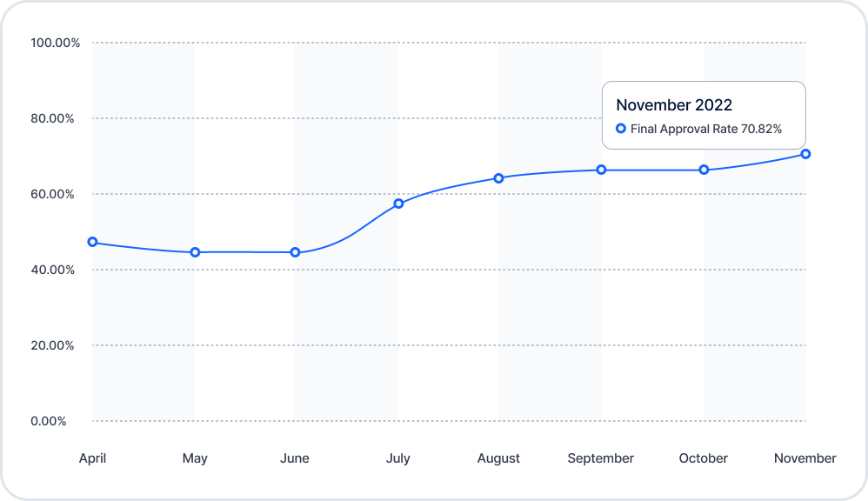Image resolution: width=868 pixels, height=501 pixels.
Task: Click the November 2022 tooltip title
Action: point(674,104)
